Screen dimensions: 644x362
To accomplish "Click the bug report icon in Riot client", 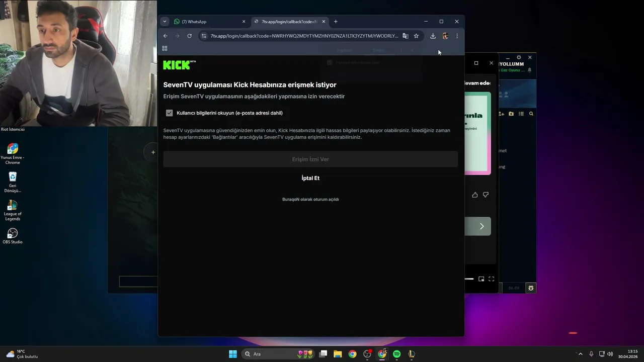I will [x=531, y=288].
